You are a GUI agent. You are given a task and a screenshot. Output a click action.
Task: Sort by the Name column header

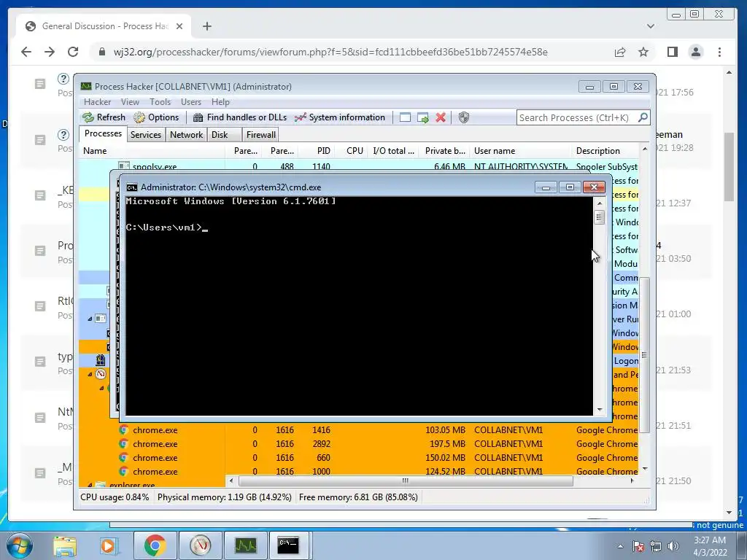pos(152,151)
